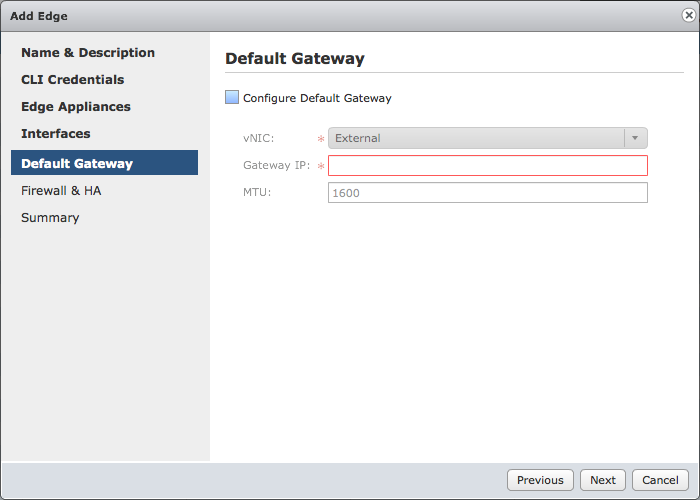The height and width of the screenshot is (500, 700).
Task: Open the CLI Credentials step
Action: click(73, 79)
